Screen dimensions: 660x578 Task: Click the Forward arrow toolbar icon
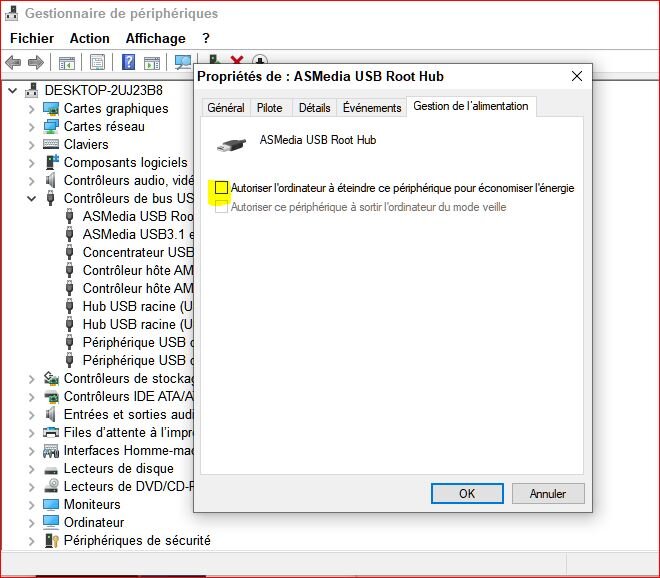coord(36,63)
